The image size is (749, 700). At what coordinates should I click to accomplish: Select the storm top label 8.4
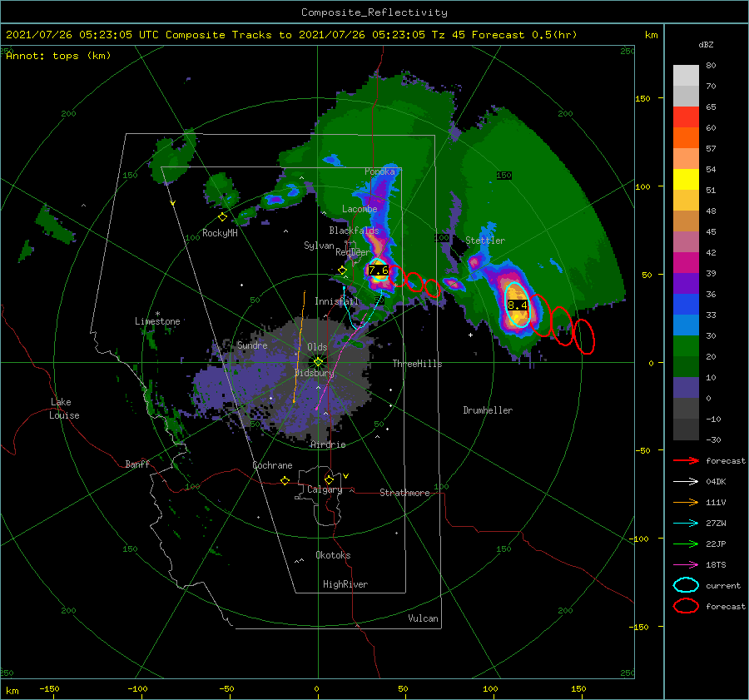coord(518,305)
